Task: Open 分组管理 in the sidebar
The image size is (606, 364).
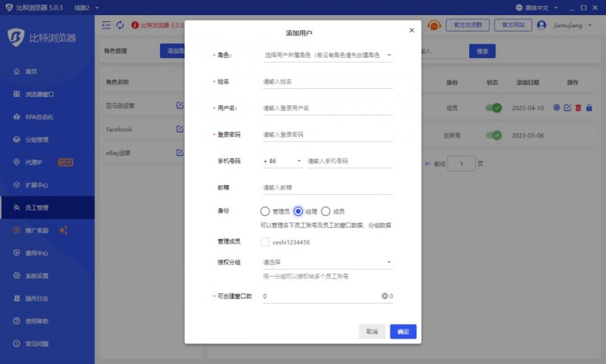Action: (x=47, y=139)
